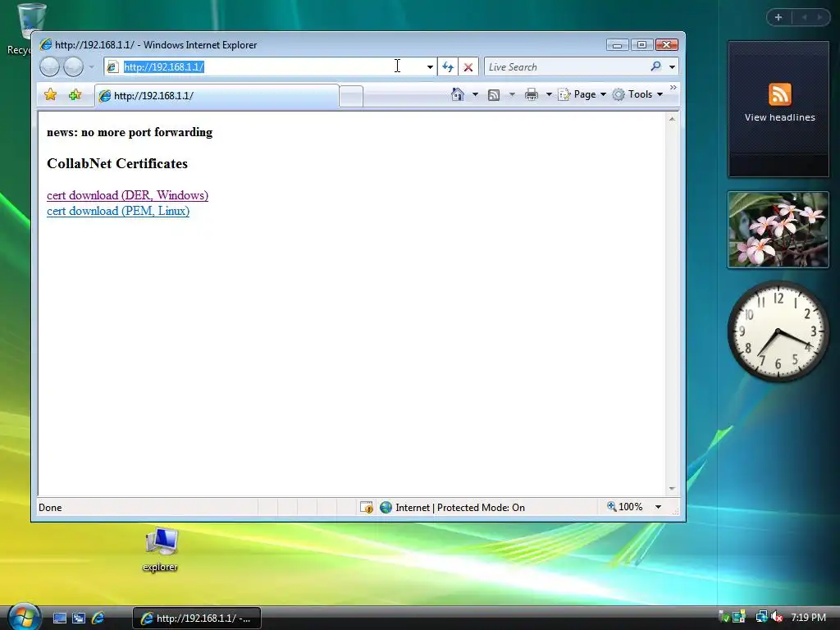
Task: Click the network connection tray icon
Action: 761,617
